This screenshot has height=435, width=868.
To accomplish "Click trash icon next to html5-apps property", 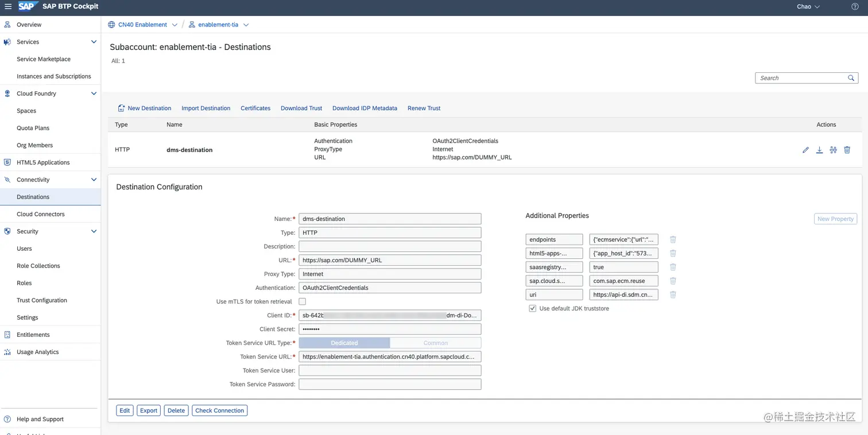I will 673,253.
